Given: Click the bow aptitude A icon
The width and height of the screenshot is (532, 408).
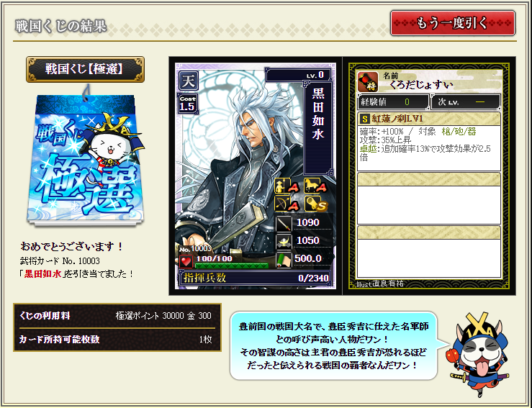Looking at the screenshot, I should click(x=287, y=204).
